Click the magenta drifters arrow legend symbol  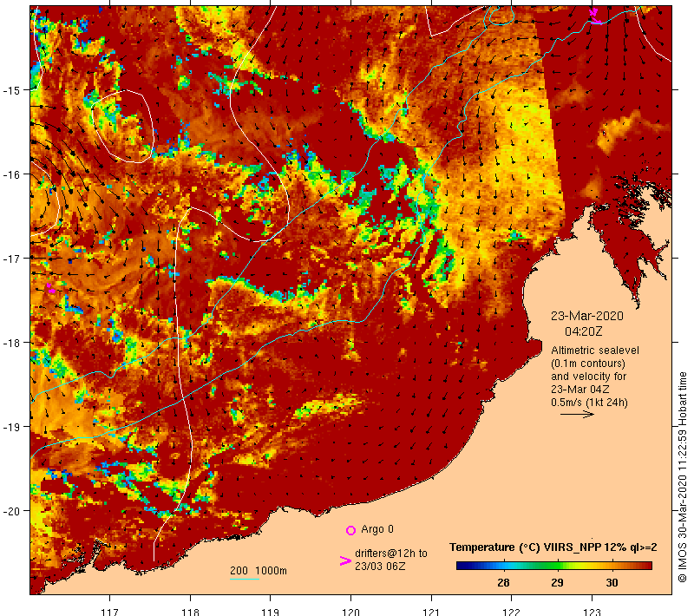pos(345,560)
